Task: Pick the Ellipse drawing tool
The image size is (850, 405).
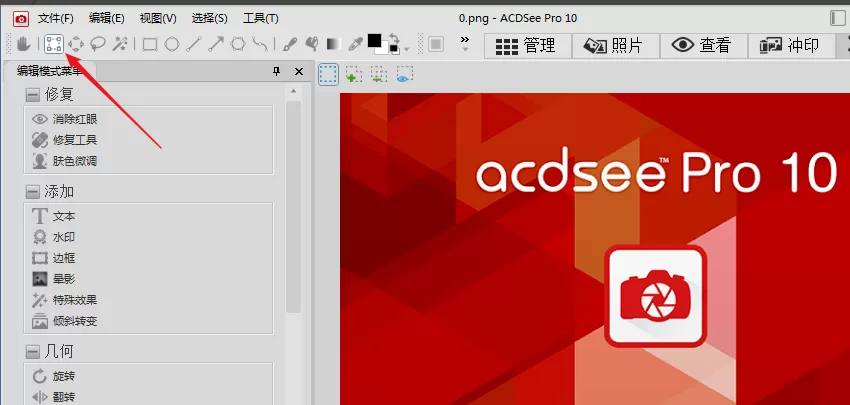Action: pyautogui.click(x=172, y=44)
